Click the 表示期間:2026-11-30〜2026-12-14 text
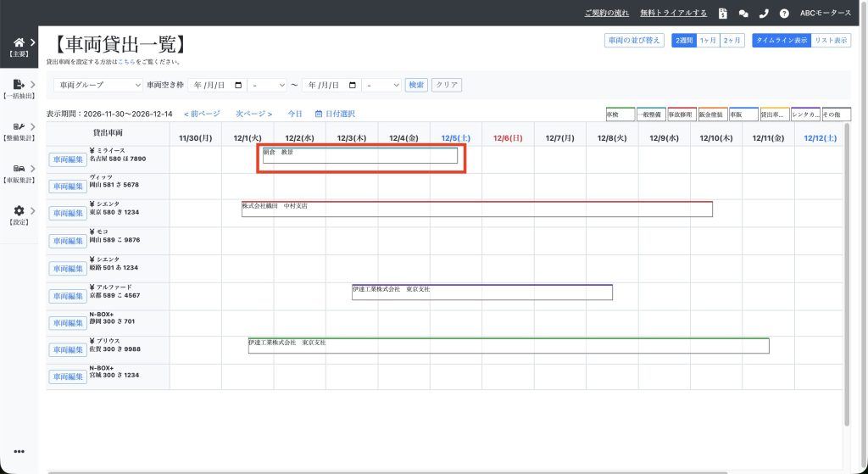Image resolution: width=868 pixels, height=474 pixels. (x=109, y=114)
